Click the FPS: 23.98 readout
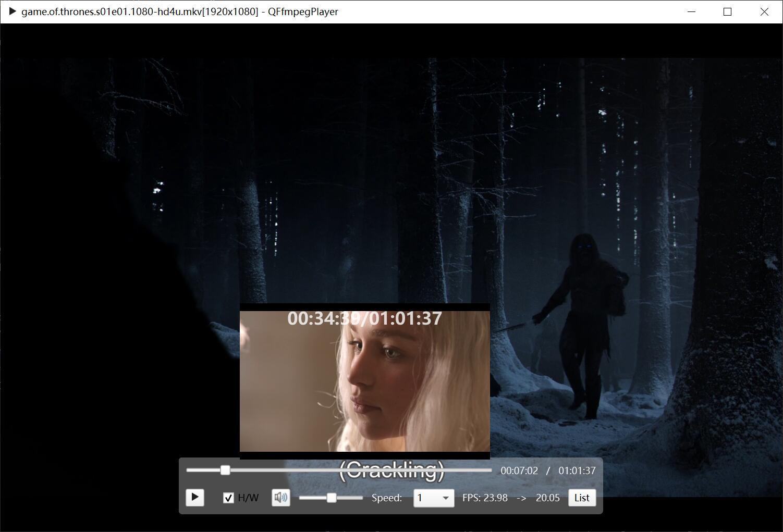The width and height of the screenshot is (783, 532). coord(485,498)
